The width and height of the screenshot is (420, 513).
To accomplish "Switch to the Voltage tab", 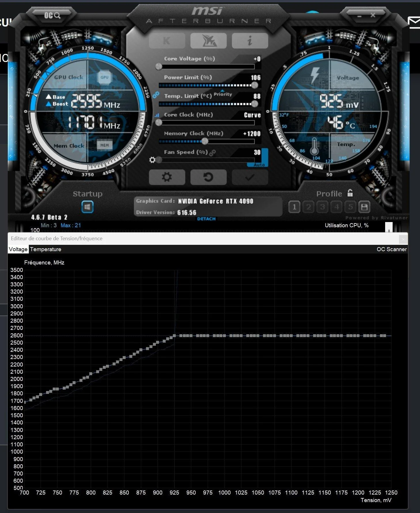I will 18,249.
